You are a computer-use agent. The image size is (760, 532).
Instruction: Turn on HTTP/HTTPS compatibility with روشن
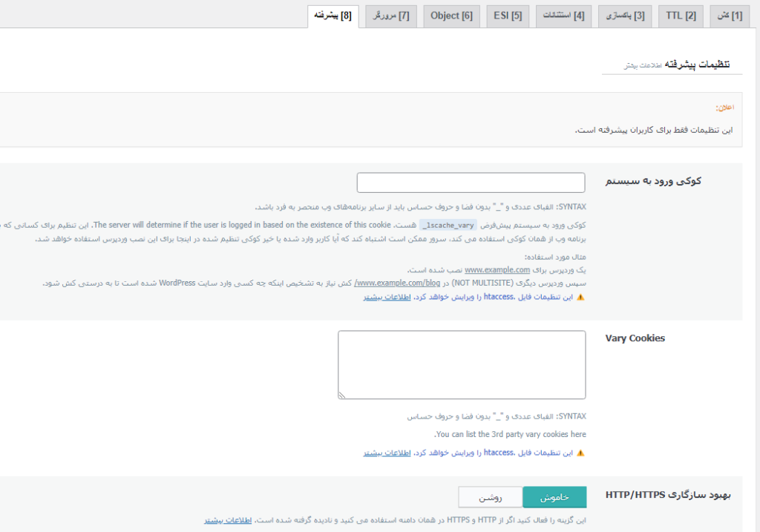tap(490, 497)
